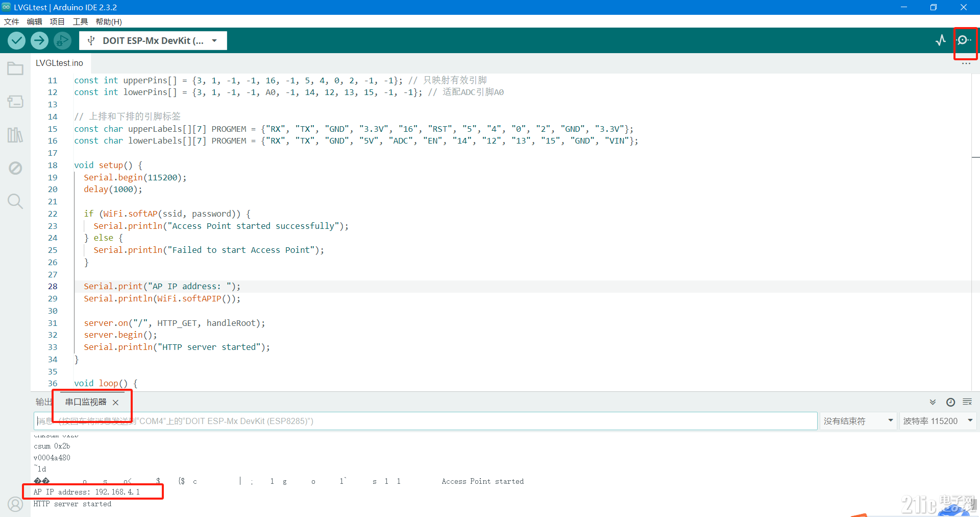Click the "v0004a480" output line
The image size is (980, 517).
pos(52,458)
